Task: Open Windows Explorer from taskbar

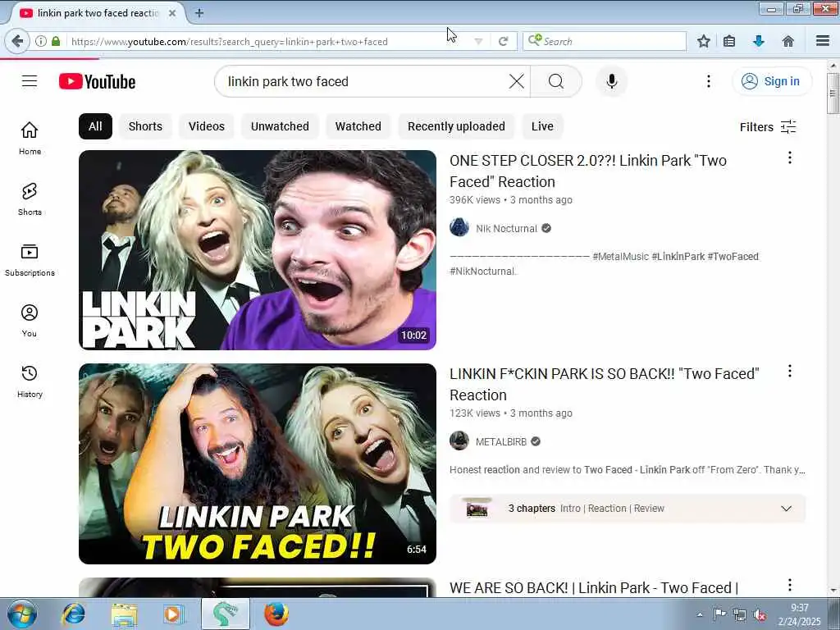Action: click(x=125, y=614)
